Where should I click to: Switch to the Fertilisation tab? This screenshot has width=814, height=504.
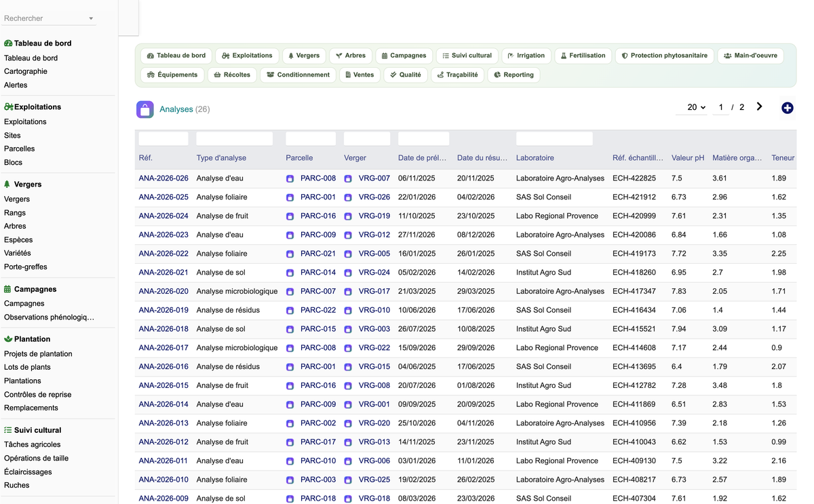583,56
